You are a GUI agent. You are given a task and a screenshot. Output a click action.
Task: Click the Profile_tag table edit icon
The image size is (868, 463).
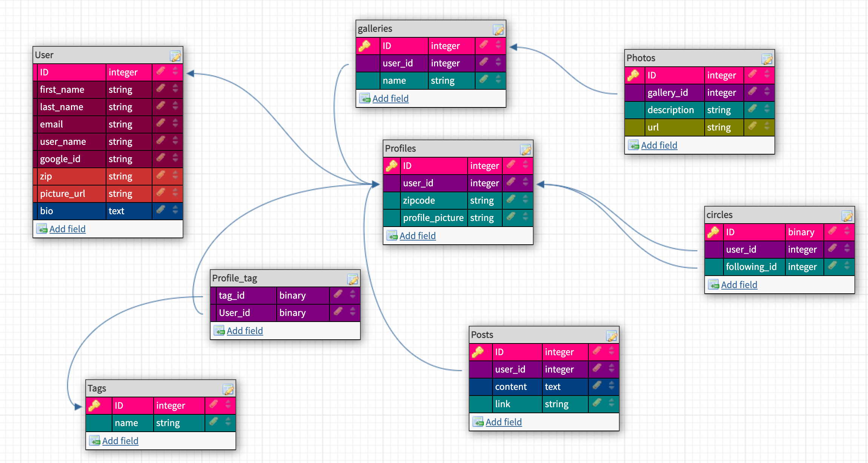pyautogui.click(x=352, y=279)
